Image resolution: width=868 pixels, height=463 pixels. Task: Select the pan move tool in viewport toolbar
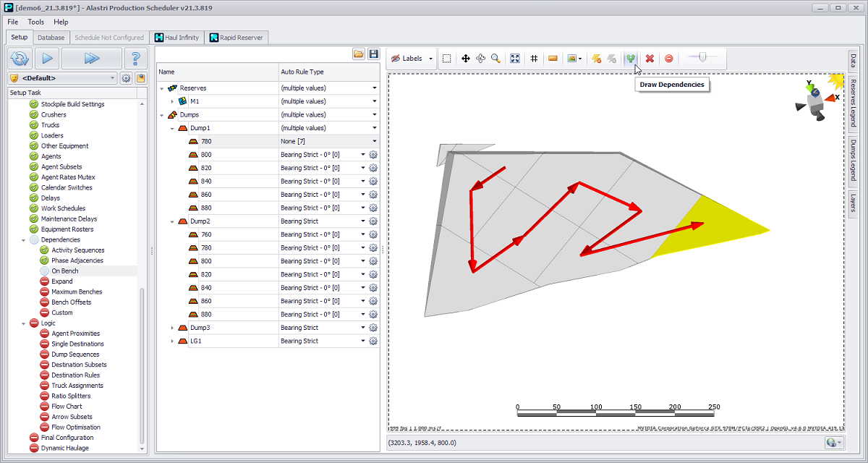point(465,59)
